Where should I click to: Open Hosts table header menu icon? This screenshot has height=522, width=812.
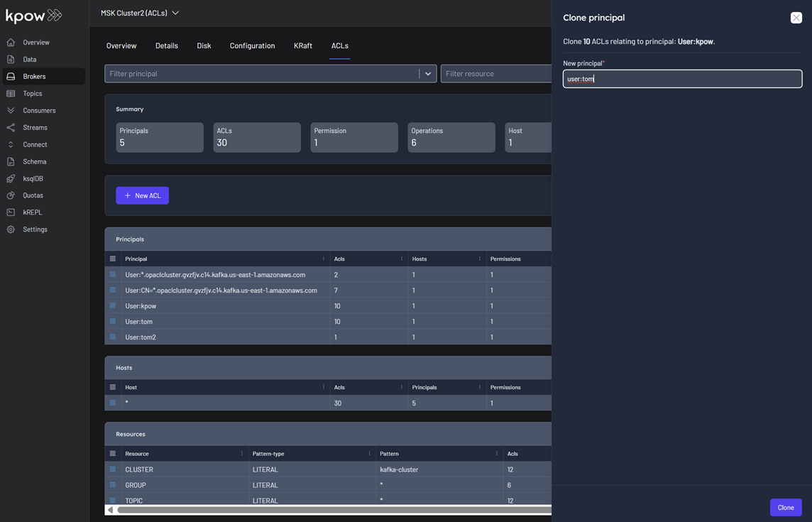(113, 387)
